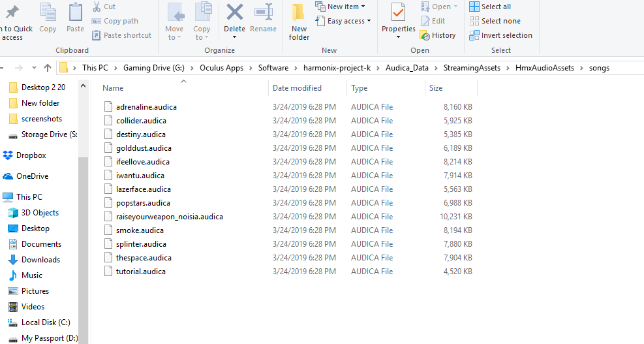Select the destiny.audica file
The height and width of the screenshot is (344, 644).
[x=141, y=134]
